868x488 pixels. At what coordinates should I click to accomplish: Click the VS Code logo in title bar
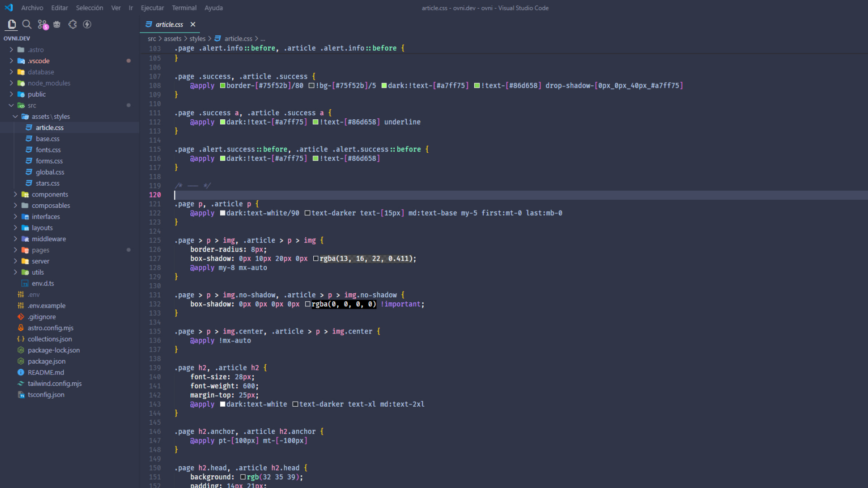tap(9, 8)
